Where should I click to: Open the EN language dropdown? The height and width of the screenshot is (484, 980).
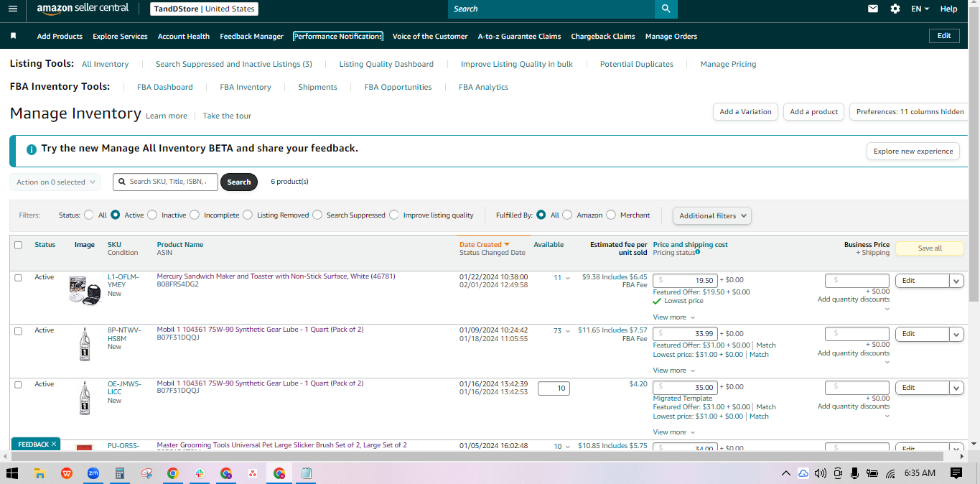tap(920, 9)
